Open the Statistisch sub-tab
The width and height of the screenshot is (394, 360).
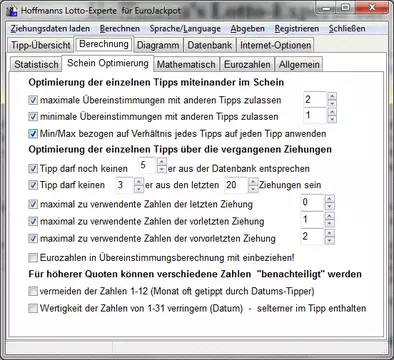click(36, 64)
